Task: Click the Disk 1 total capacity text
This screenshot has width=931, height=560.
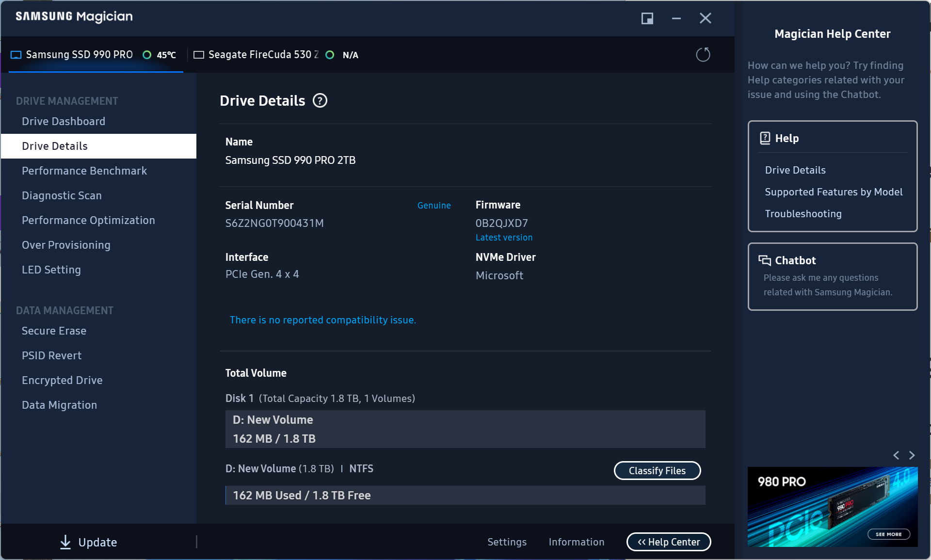Action: point(320,399)
